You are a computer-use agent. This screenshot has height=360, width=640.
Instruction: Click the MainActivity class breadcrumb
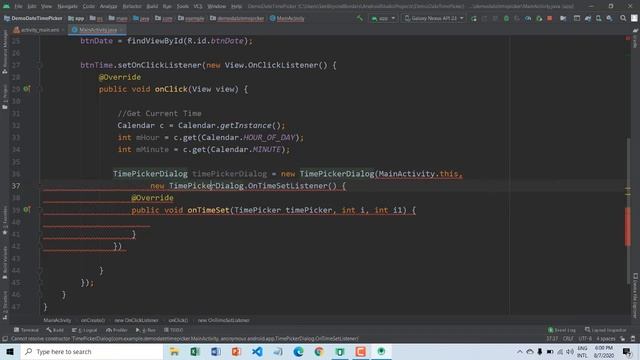287,18
